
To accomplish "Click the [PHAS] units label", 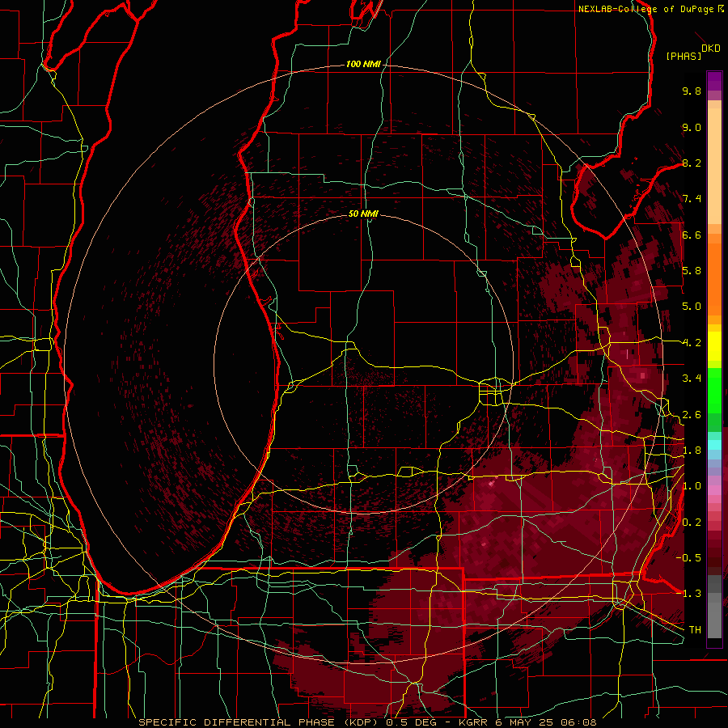I will [x=684, y=57].
